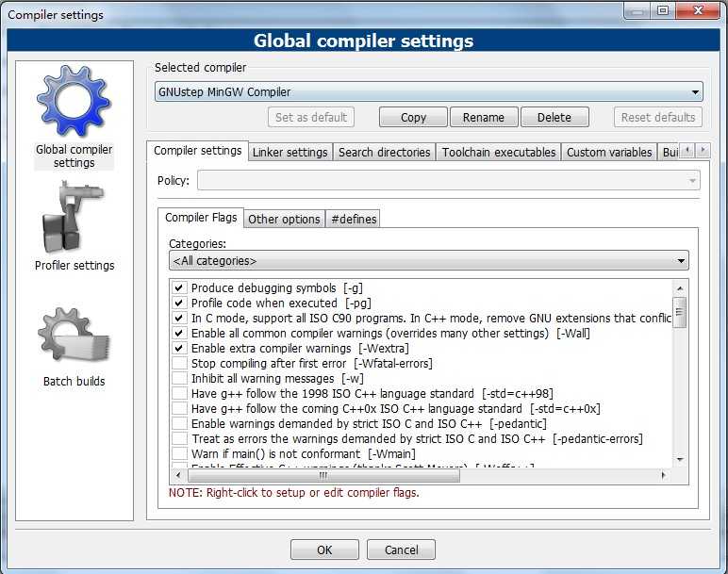Click the Reset defaults button

(x=658, y=118)
